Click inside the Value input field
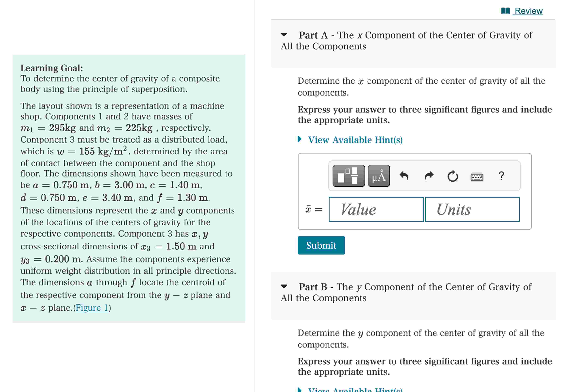The height and width of the screenshot is (392, 585). click(375, 209)
